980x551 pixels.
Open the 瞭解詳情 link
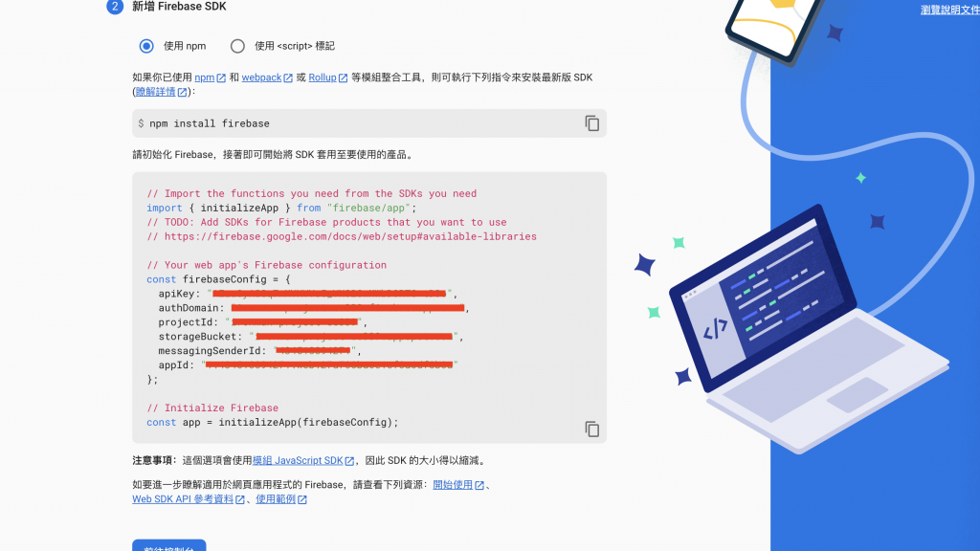coord(156,92)
